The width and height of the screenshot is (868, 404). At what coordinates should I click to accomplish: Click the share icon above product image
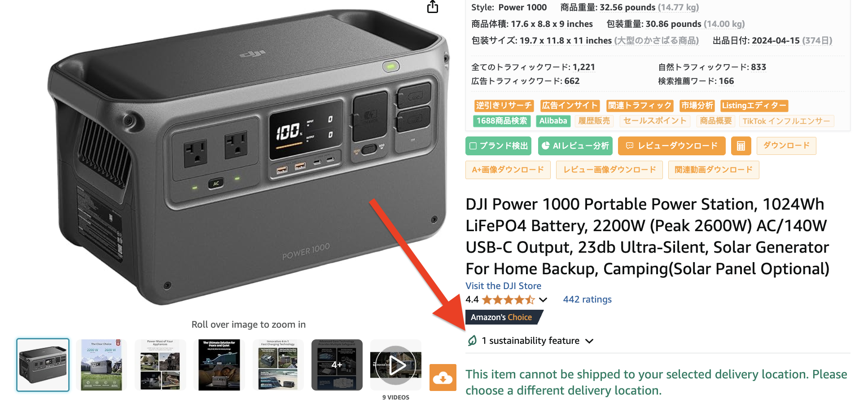(x=433, y=6)
